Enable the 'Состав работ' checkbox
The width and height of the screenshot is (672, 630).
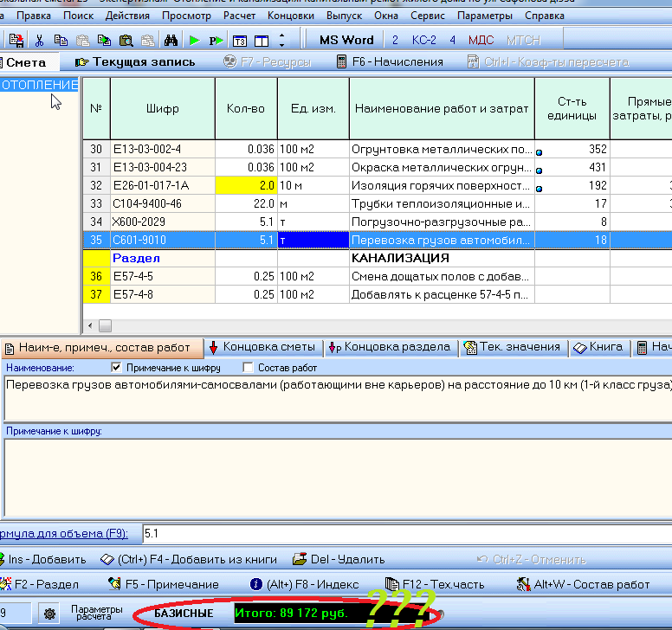click(249, 368)
